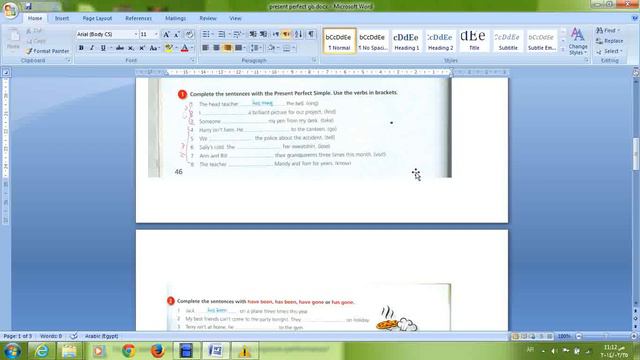
Task: Apply superscript formatting
Action: (142, 48)
